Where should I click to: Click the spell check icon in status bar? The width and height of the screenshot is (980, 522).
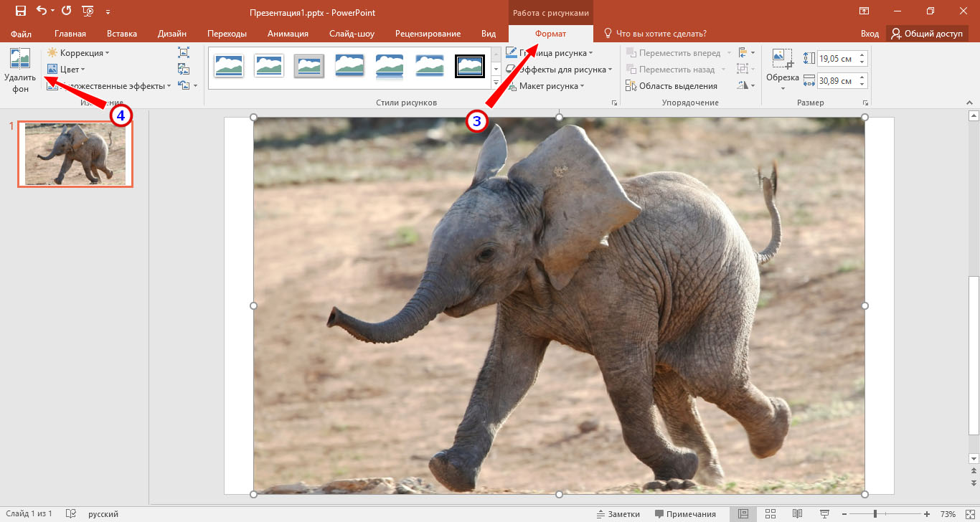click(x=71, y=514)
